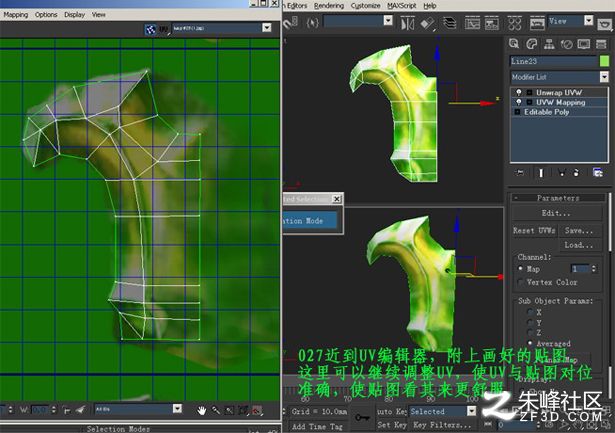
Task: Click the snaps toggle magnet icon
Action: 291,23
